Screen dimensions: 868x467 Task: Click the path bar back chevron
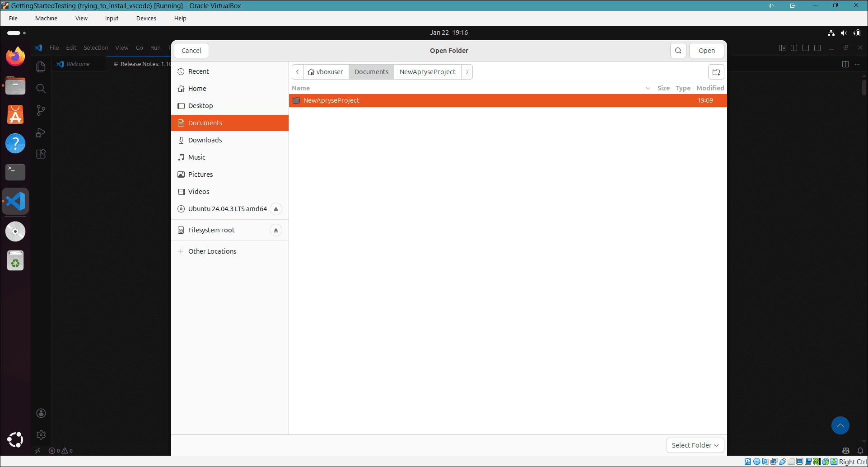click(x=298, y=72)
